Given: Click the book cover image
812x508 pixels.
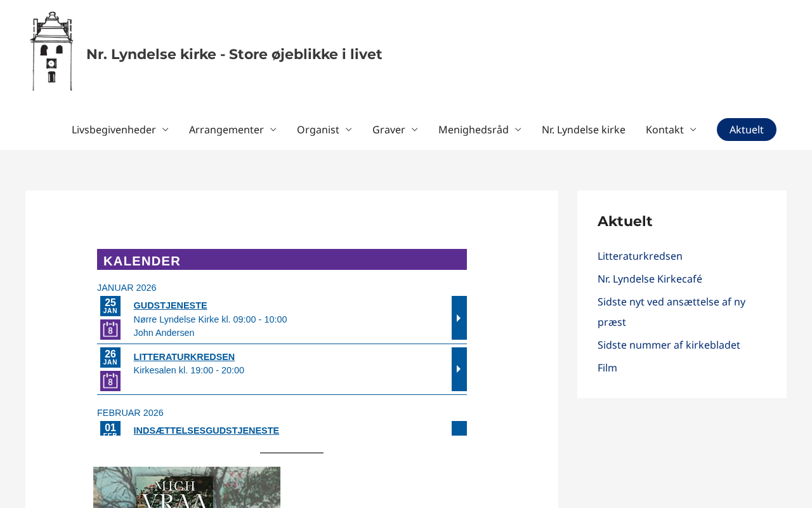Looking at the screenshot, I should point(187,488).
